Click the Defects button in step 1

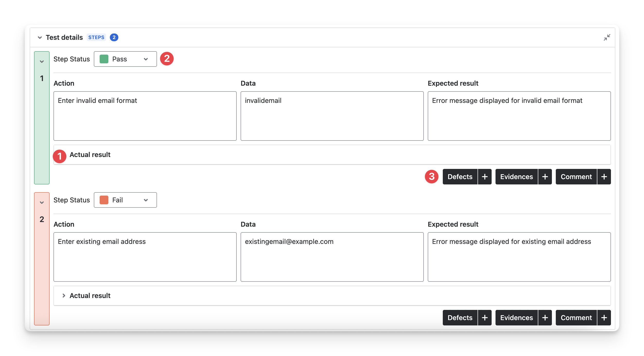coord(460,177)
